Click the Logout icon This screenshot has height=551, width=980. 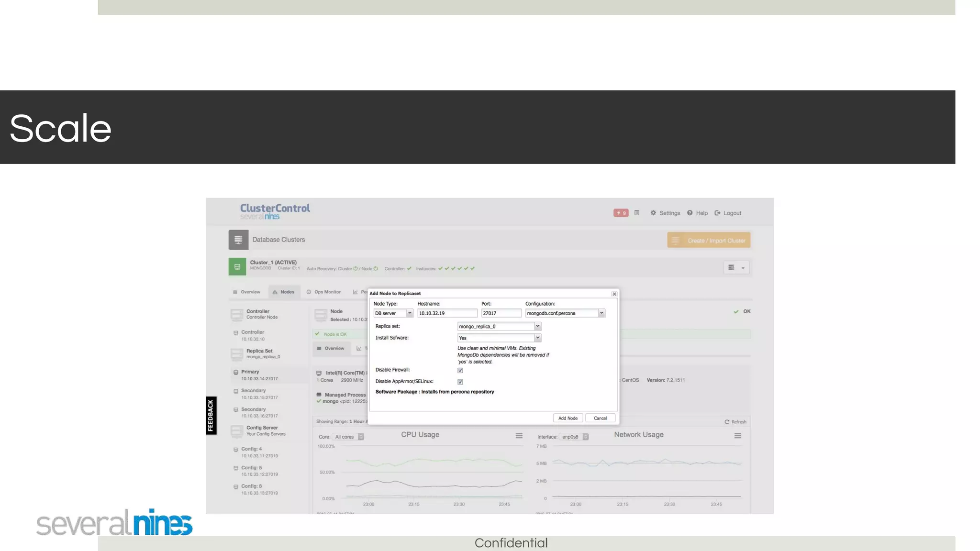pos(717,213)
